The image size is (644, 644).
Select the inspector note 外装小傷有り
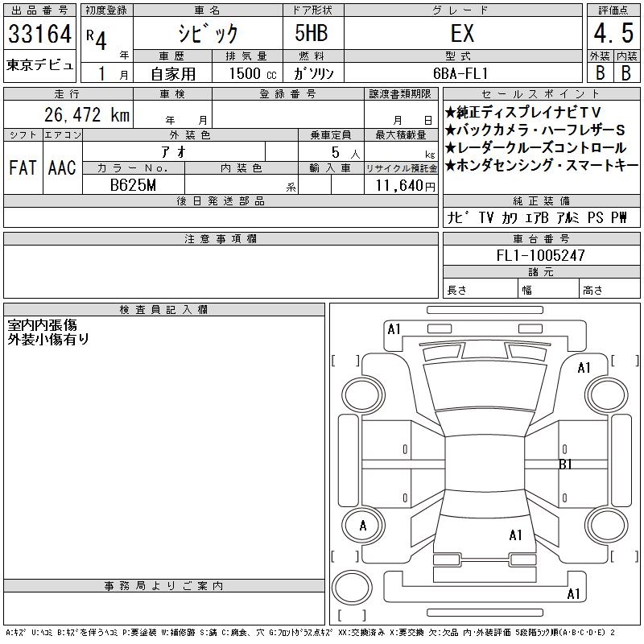pos(48,339)
